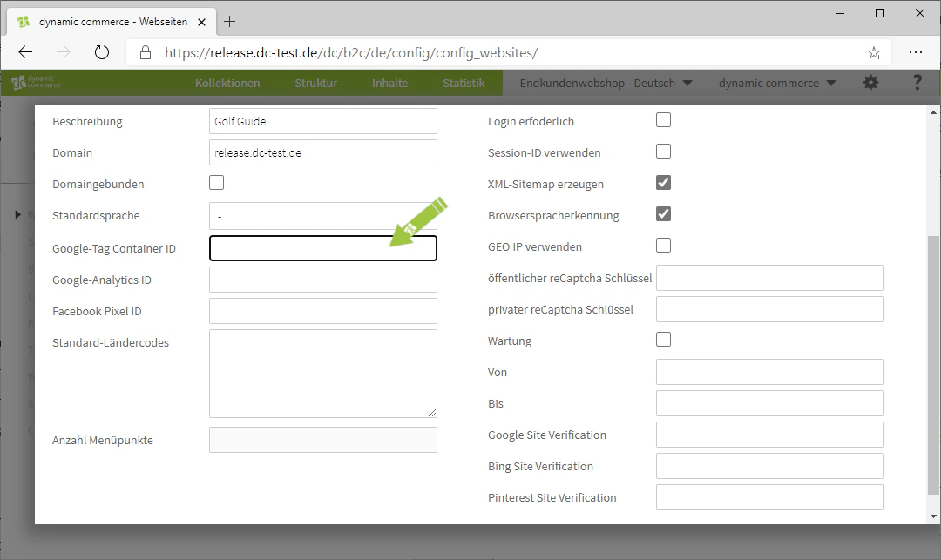
Task: Enable Login erforderlich checkbox
Action: pyautogui.click(x=663, y=120)
